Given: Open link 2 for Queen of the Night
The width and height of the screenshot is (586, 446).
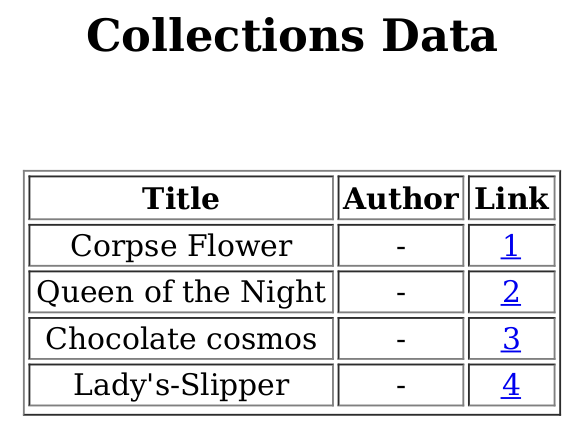Looking at the screenshot, I should pyautogui.click(x=511, y=292).
